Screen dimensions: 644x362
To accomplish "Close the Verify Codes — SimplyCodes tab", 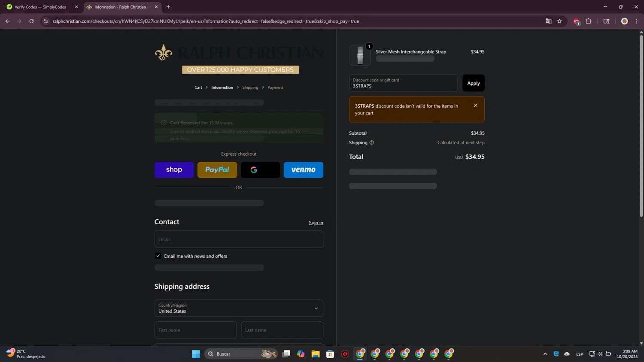I will coord(76,7).
